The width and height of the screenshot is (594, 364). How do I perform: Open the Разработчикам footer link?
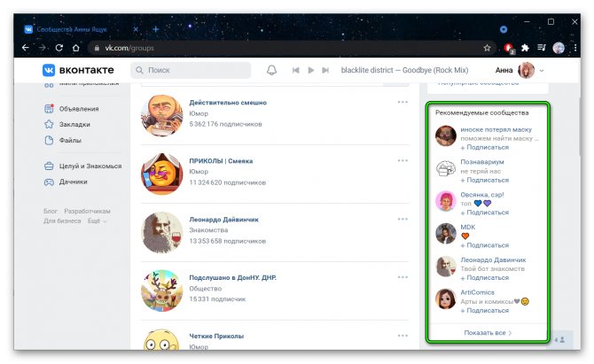tap(87, 211)
